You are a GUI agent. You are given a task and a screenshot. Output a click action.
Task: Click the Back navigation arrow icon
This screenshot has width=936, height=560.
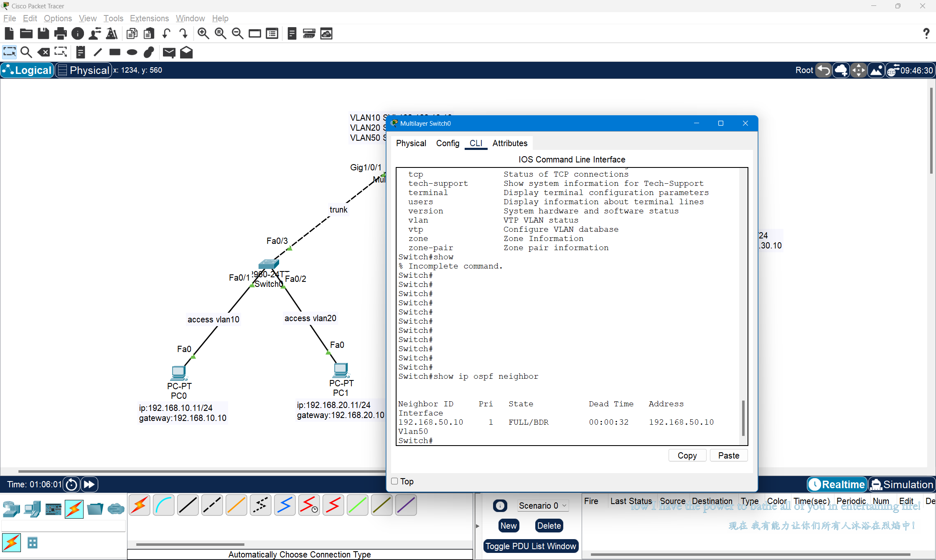(x=824, y=70)
